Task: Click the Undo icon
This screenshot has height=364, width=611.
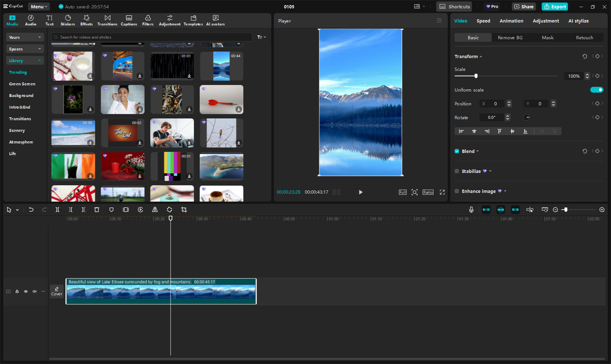Action: (x=31, y=209)
